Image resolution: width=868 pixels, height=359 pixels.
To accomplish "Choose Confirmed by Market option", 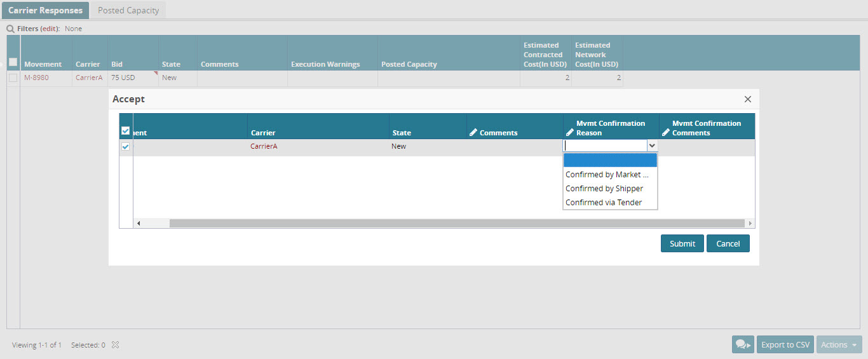I will (610, 175).
